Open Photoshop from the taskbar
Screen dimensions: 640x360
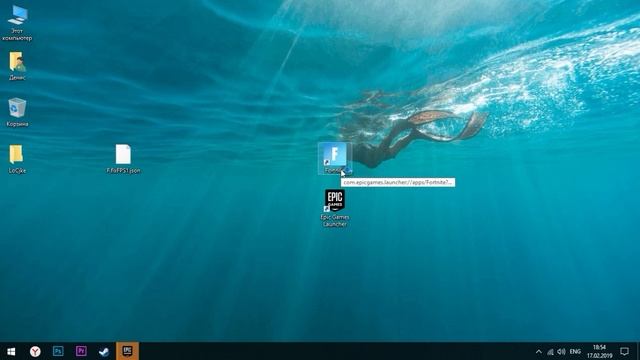pos(58,351)
